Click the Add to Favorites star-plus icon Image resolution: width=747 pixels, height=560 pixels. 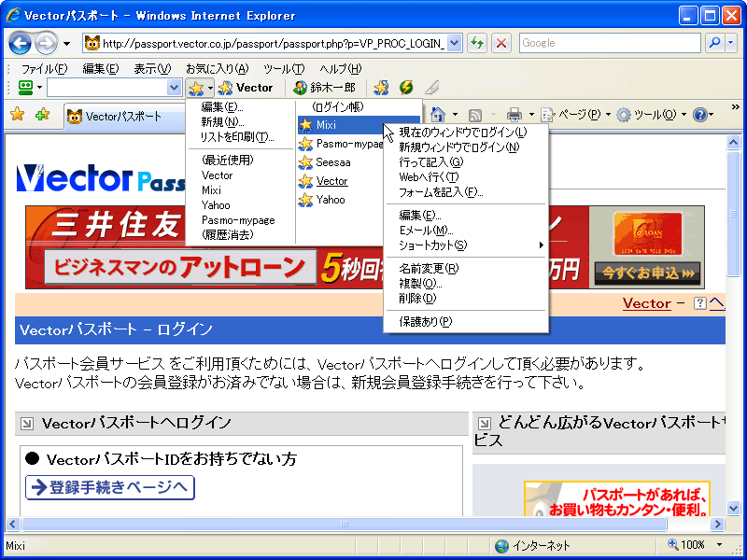click(x=42, y=114)
